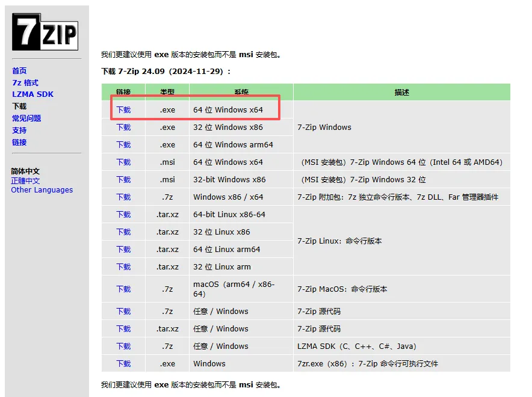The width and height of the screenshot is (532, 397).
Task: Download tar.xz for 64 位 Linux arm64
Action: click(x=123, y=250)
